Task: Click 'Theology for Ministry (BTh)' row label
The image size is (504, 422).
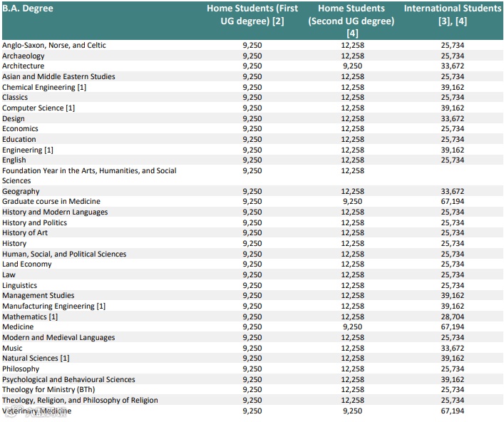Action: pyautogui.click(x=48, y=389)
